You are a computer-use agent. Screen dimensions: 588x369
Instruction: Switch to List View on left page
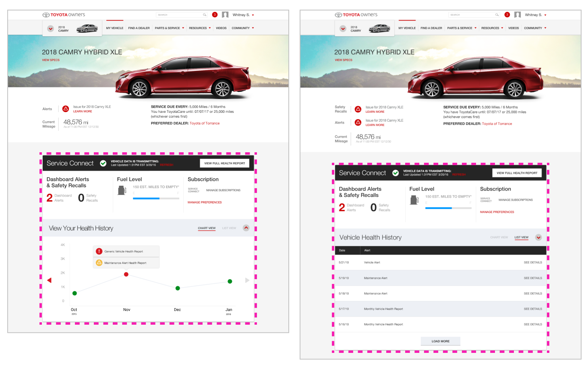tap(229, 228)
